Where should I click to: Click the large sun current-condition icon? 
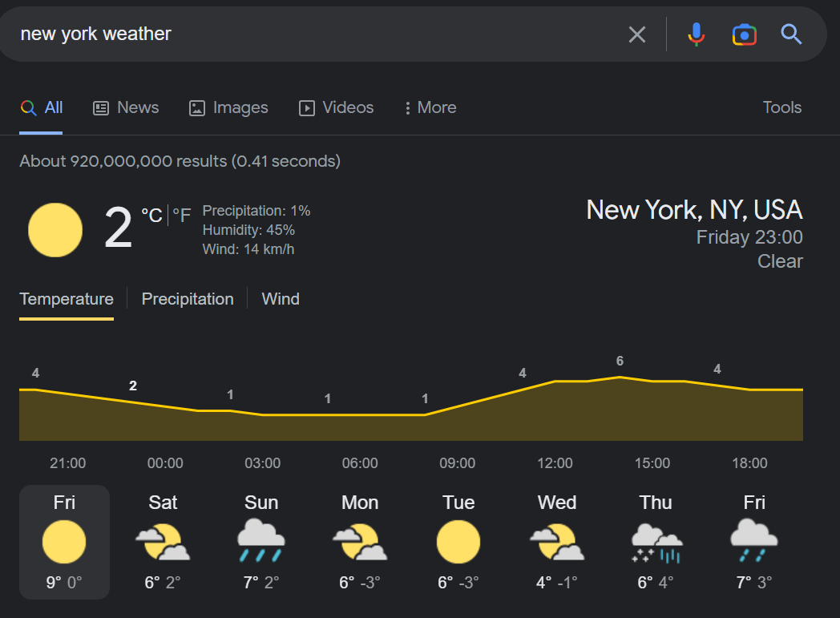(x=55, y=230)
